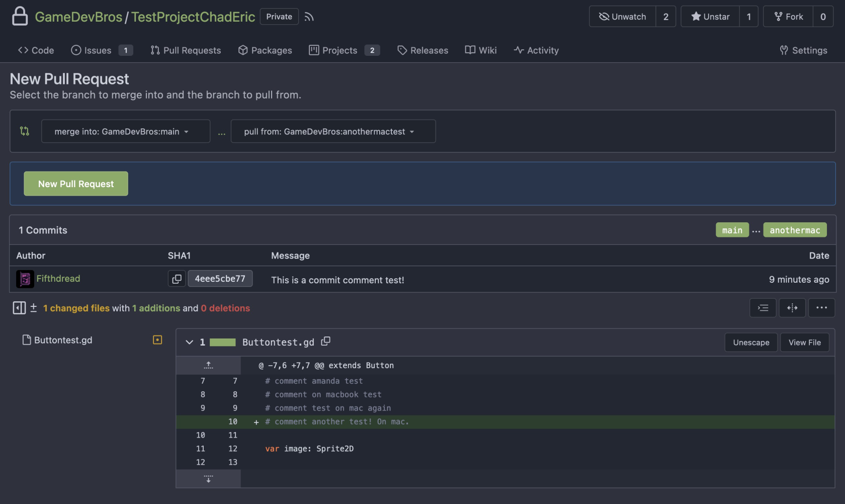The height and width of the screenshot is (504, 845).
Task: Click the View File button
Action: click(x=804, y=343)
